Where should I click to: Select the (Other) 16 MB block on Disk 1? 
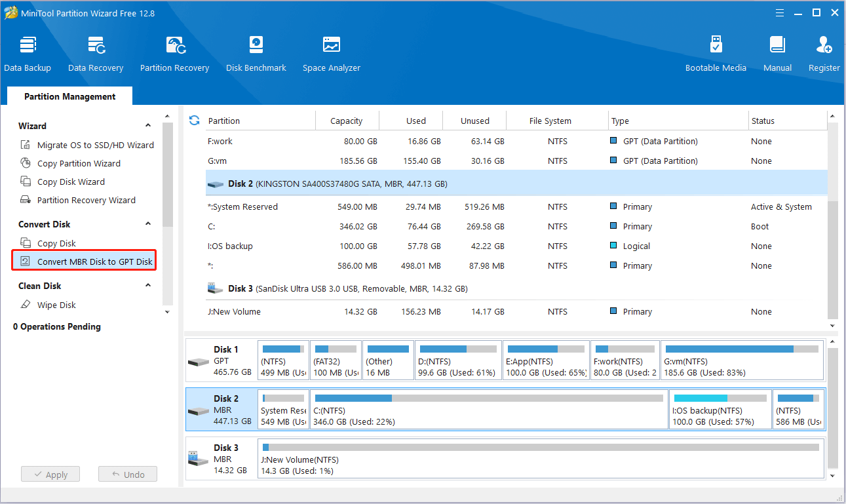389,360
